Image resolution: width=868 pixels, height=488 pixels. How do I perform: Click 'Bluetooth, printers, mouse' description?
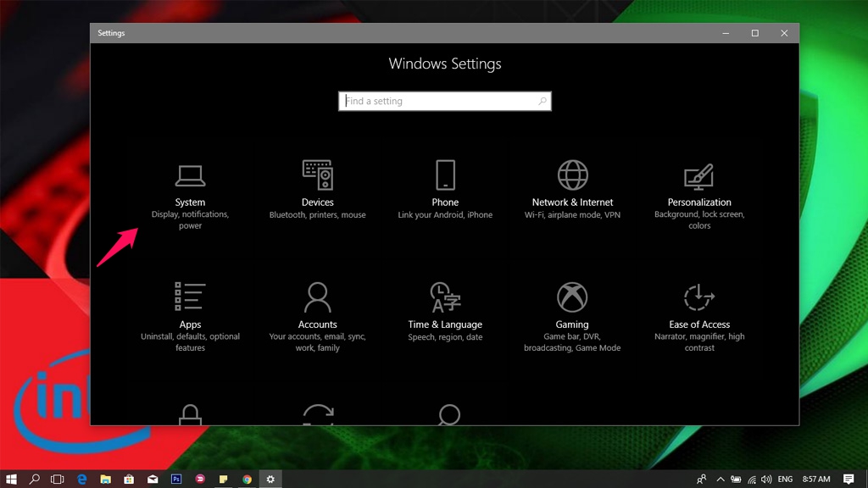(318, 214)
